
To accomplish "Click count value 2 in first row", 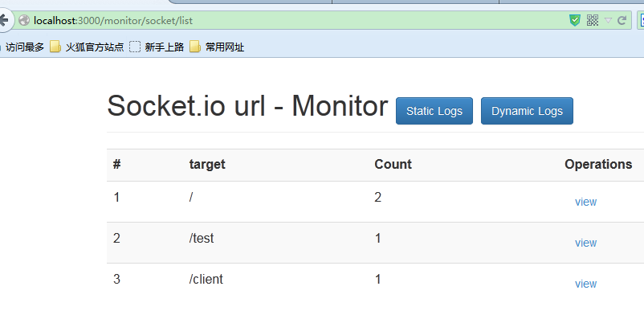I will pos(378,198).
